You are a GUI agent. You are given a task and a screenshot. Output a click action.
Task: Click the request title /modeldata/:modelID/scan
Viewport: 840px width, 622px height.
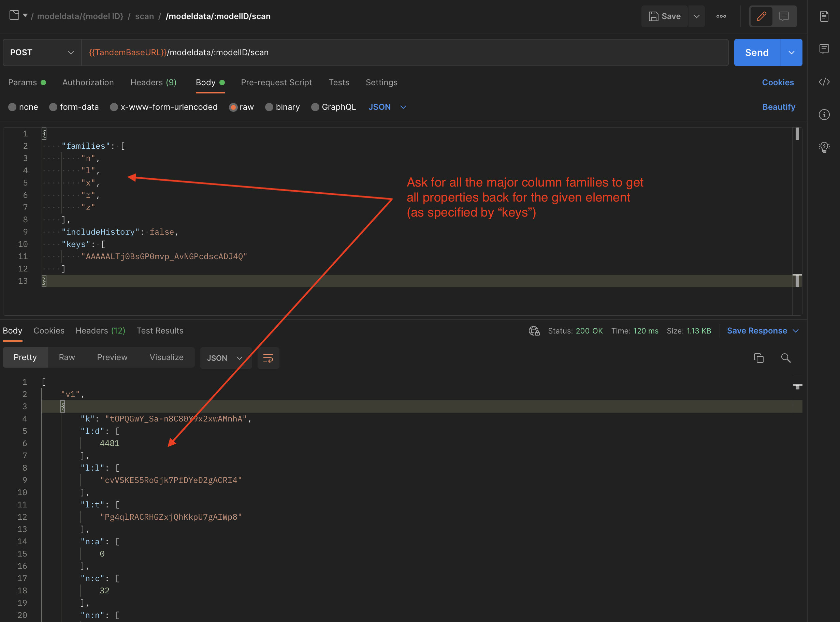coord(218,16)
